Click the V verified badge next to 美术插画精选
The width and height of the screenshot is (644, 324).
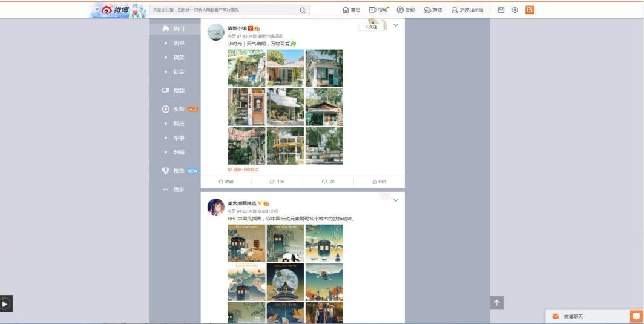pyautogui.click(x=260, y=203)
